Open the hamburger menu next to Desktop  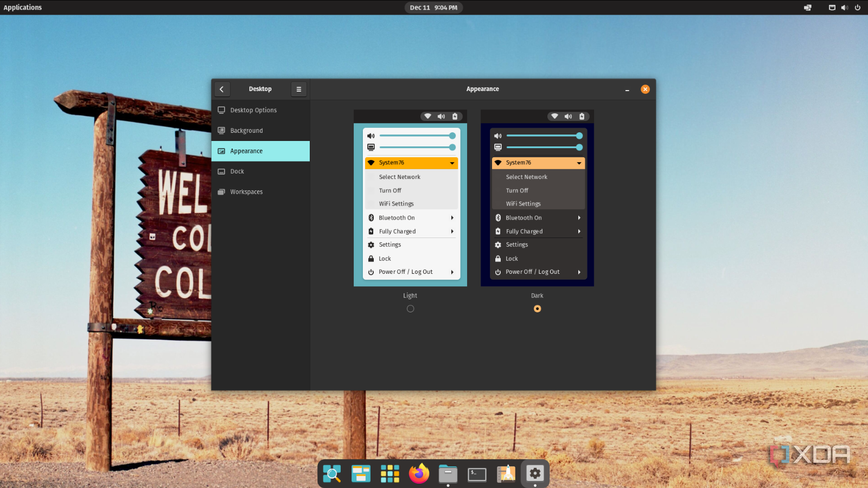click(299, 89)
